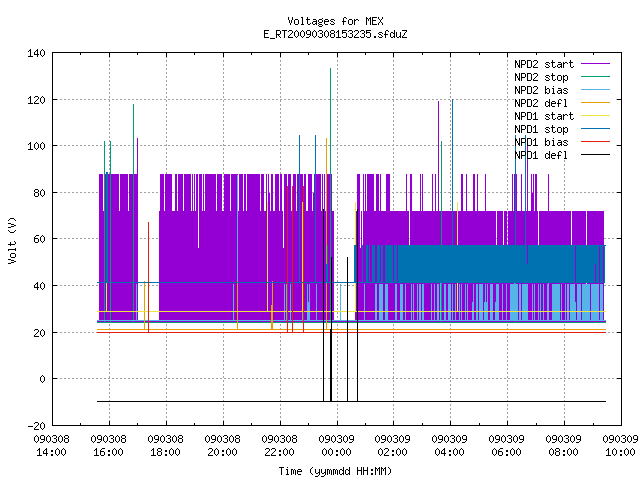The height and width of the screenshot is (480, 640).
Task: Click the "090309 02:00" x-axis tick label
Action: coord(393,446)
